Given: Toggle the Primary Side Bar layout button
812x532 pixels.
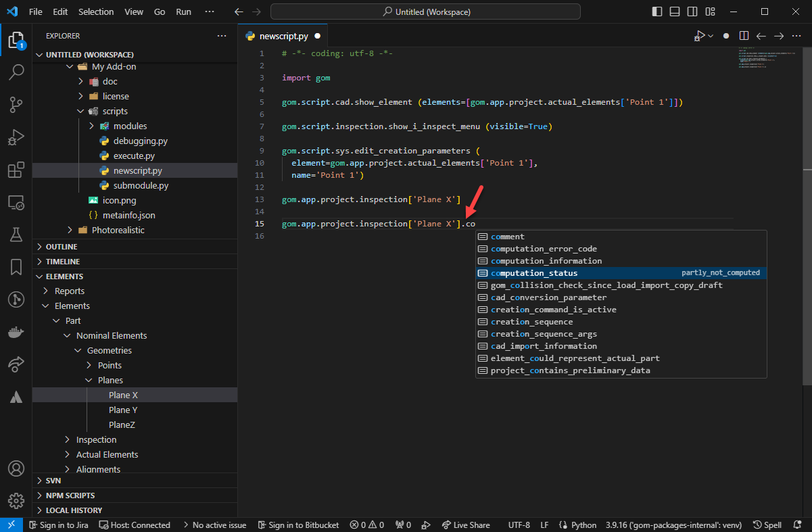Looking at the screenshot, I should coord(657,11).
